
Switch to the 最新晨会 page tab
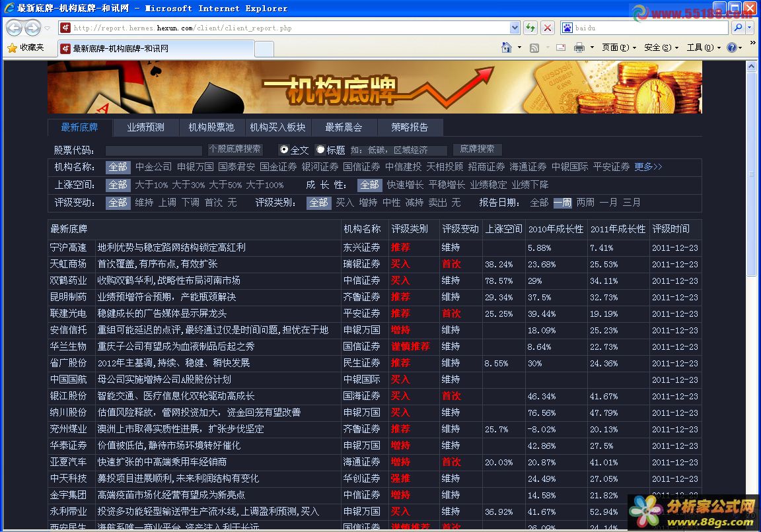click(344, 127)
